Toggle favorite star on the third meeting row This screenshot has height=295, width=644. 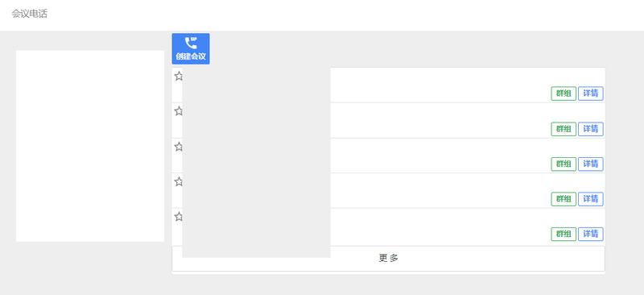pyautogui.click(x=178, y=147)
